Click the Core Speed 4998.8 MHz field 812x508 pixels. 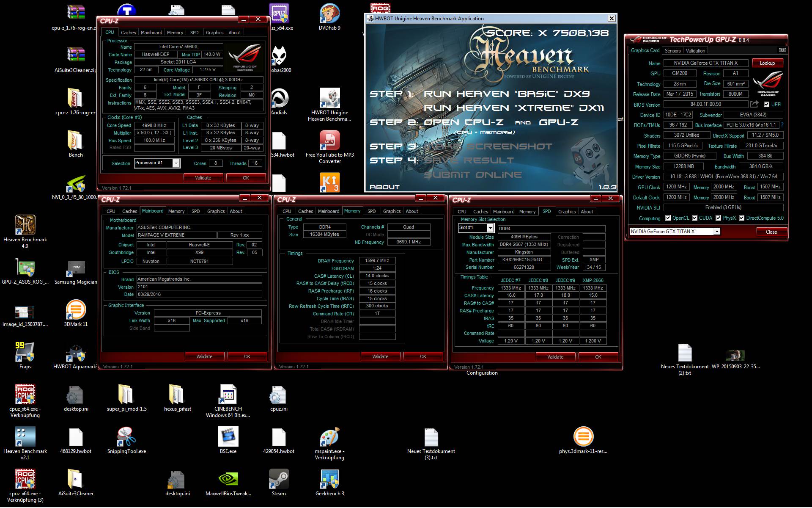(154, 125)
